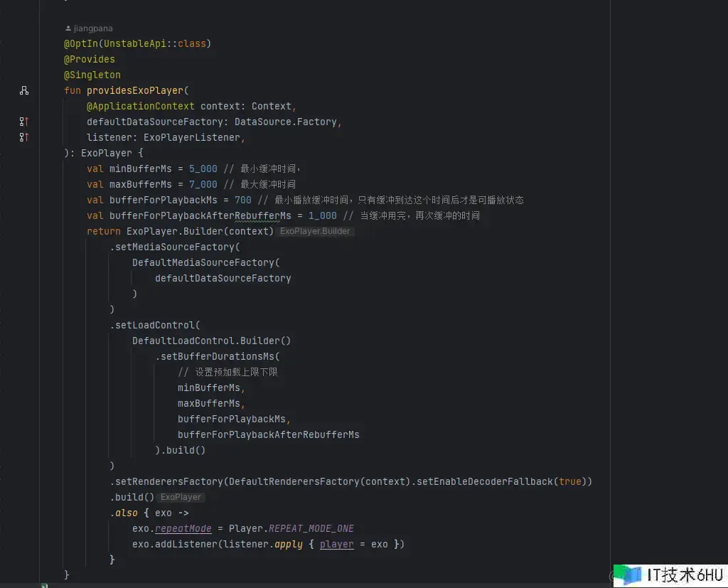728x588 pixels.
Task: Click the person icon before jiangpana
Action: point(68,28)
